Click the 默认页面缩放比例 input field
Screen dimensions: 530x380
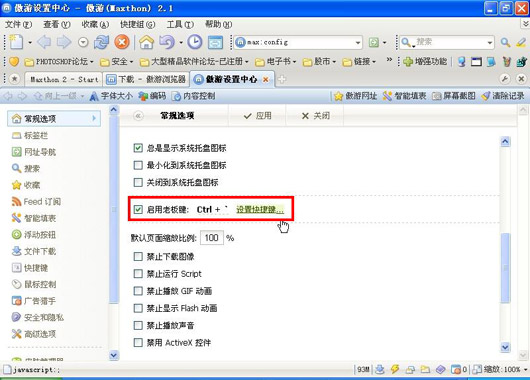[212, 238]
